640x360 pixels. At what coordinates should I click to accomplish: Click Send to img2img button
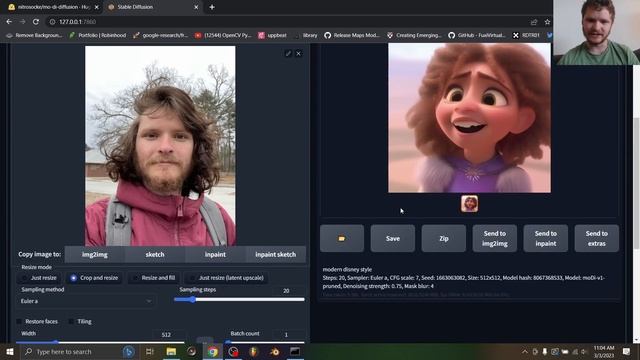coord(495,238)
